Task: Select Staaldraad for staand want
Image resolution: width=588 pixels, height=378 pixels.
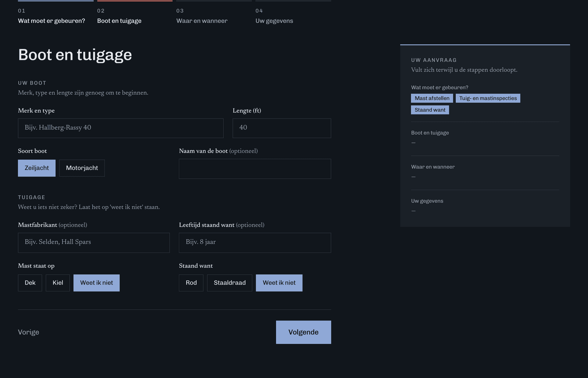Action: coord(230,283)
